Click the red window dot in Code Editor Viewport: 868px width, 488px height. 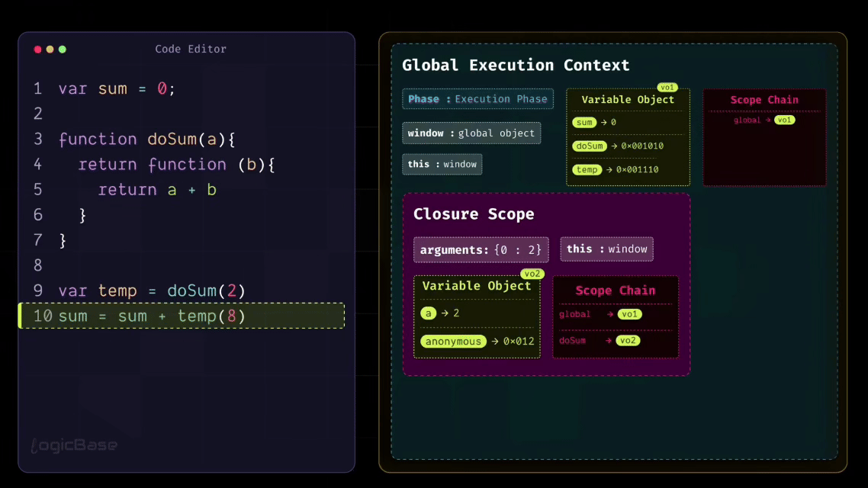[x=37, y=50]
